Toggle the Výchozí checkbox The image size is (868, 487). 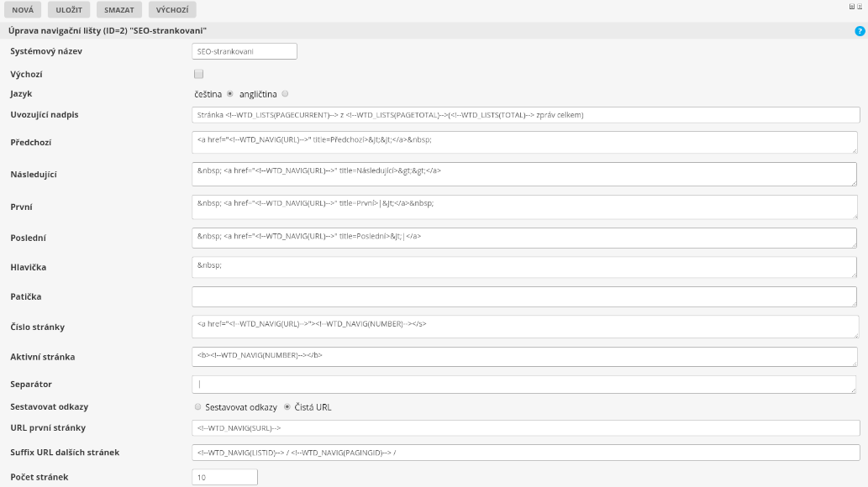198,74
